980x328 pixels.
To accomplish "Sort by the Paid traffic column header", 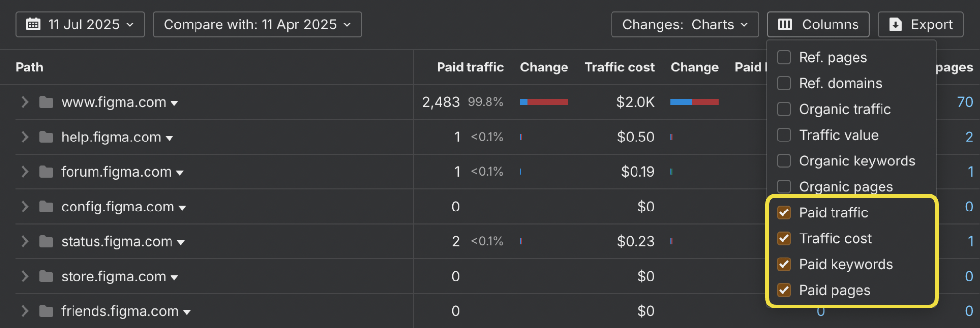I will [470, 67].
